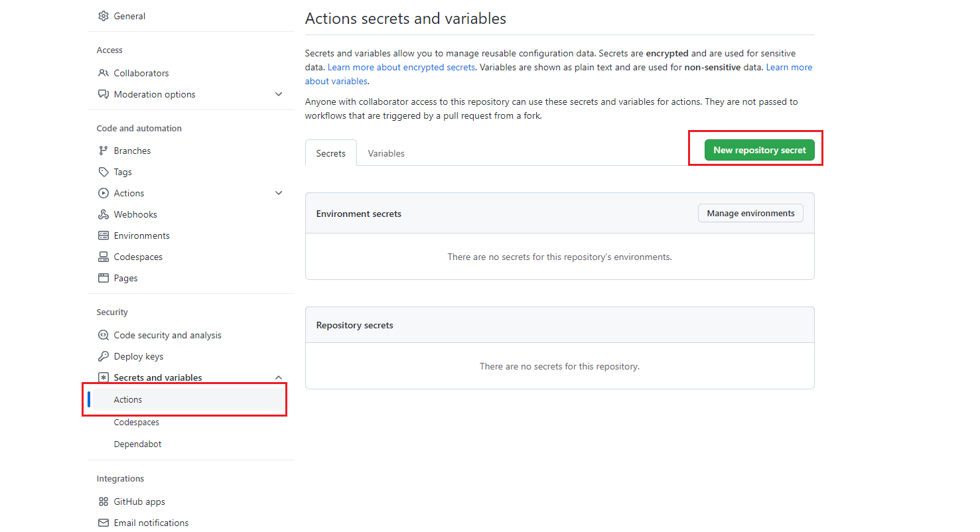
Task: Click the Deploy keys key icon
Action: [x=104, y=356]
